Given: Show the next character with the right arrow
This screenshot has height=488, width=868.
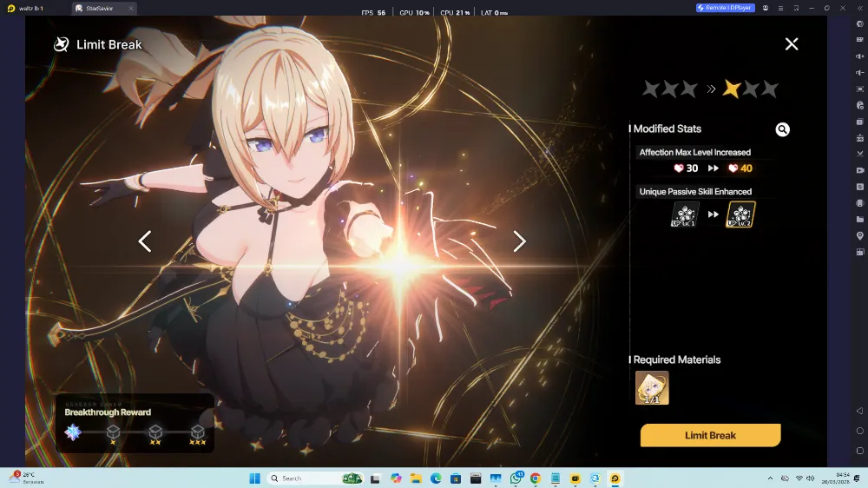Looking at the screenshot, I should tap(519, 241).
